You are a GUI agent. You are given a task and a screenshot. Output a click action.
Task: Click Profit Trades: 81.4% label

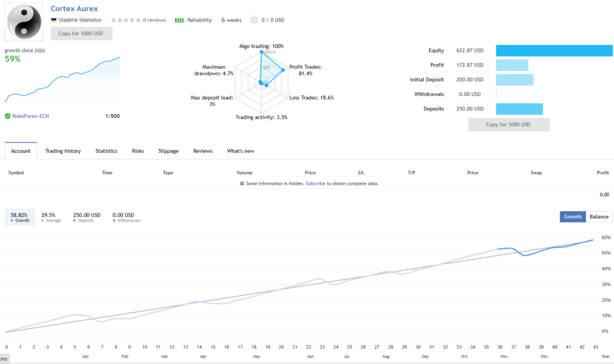pos(305,70)
